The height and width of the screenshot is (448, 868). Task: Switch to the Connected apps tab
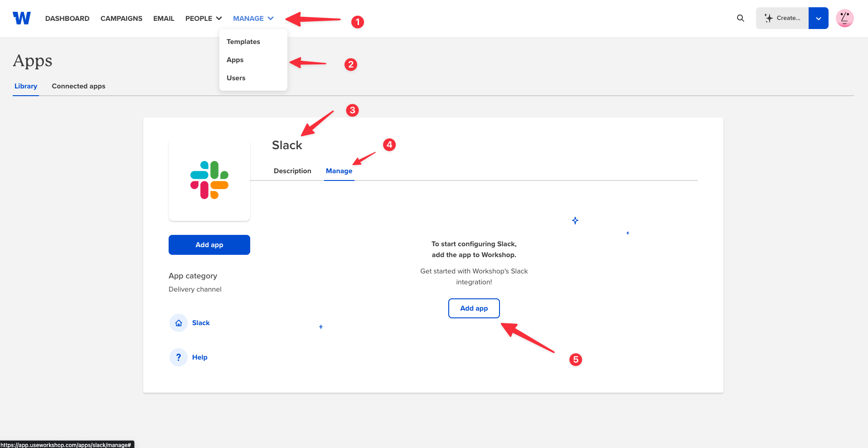point(78,86)
